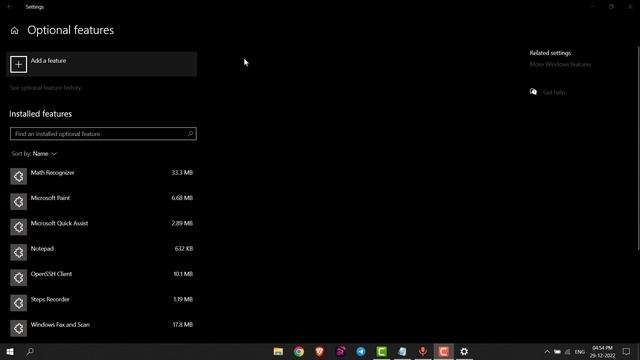Image resolution: width=640 pixels, height=360 pixels.
Task: Focus the Find an installed optional feature field
Action: point(103,133)
